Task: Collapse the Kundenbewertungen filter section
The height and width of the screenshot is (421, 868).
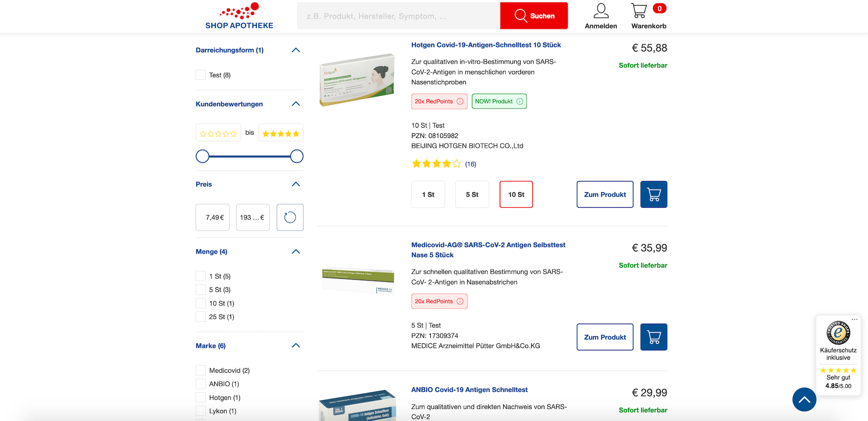Action: (x=296, y=104)
